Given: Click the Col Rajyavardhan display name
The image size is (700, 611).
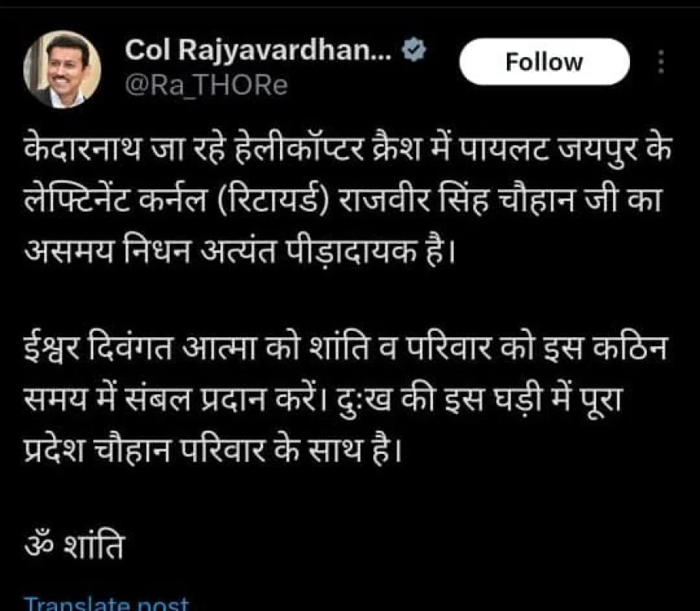Looking at the screenshot, I should click(258, 50).
